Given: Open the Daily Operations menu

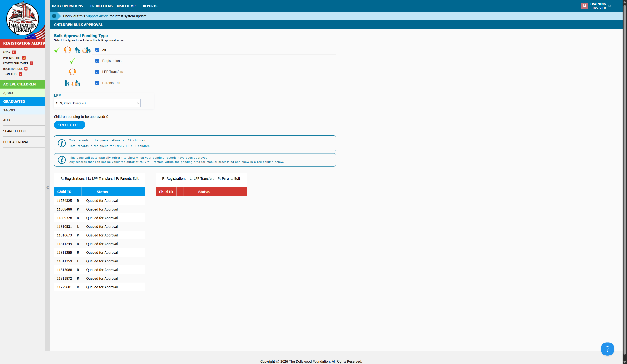Looking at the screenshot, I should click(x=67, y=6).
